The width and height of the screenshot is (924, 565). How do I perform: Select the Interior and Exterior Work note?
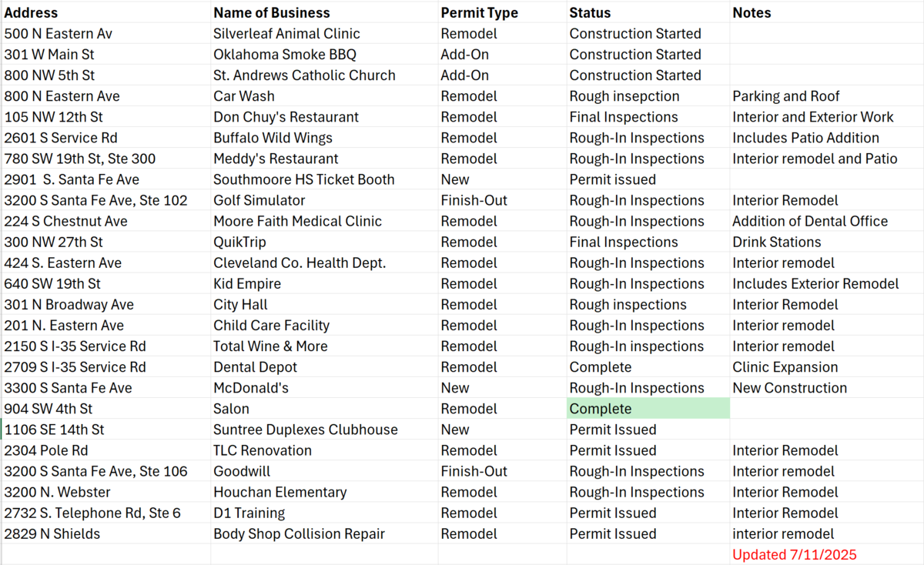coord(827,117)
